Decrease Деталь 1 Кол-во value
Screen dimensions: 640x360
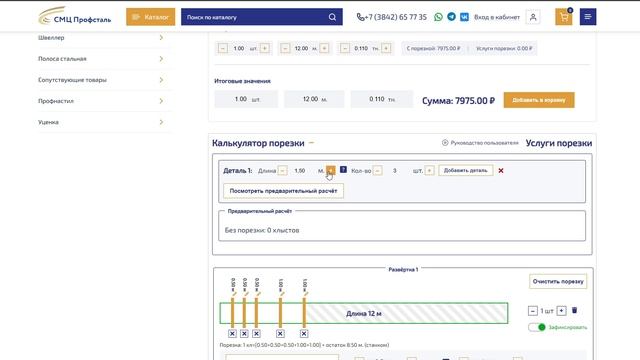tap(378, 171)
